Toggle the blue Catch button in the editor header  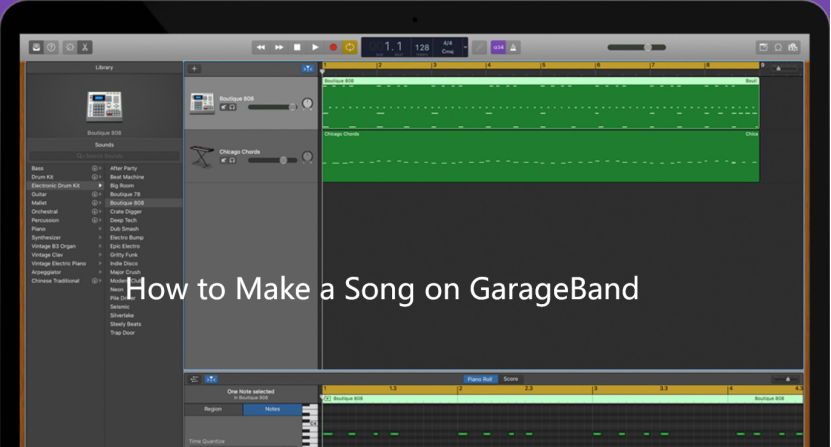[x=211, y=379]
